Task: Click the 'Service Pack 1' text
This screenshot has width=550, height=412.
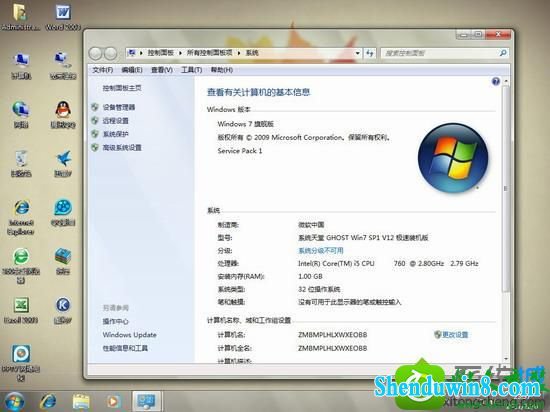Action: [x=240, y=151]
